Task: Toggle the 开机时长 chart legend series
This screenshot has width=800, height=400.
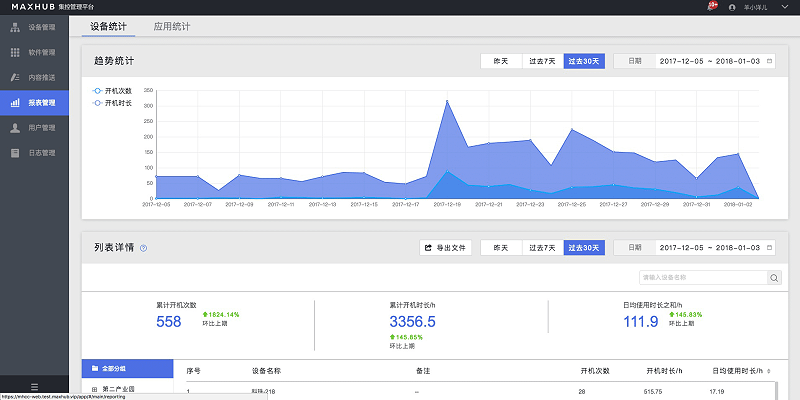Action: click(x=112, y=102)
